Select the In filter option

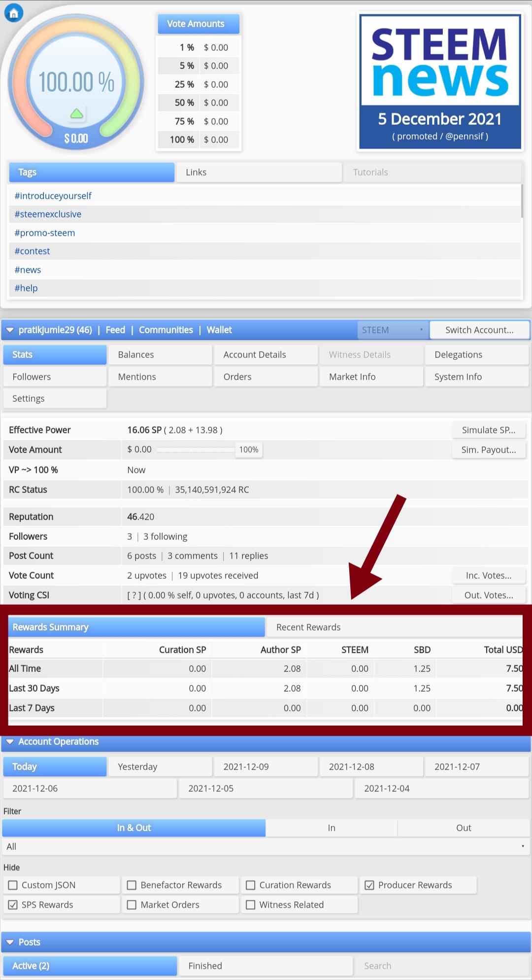coord(332,828)
